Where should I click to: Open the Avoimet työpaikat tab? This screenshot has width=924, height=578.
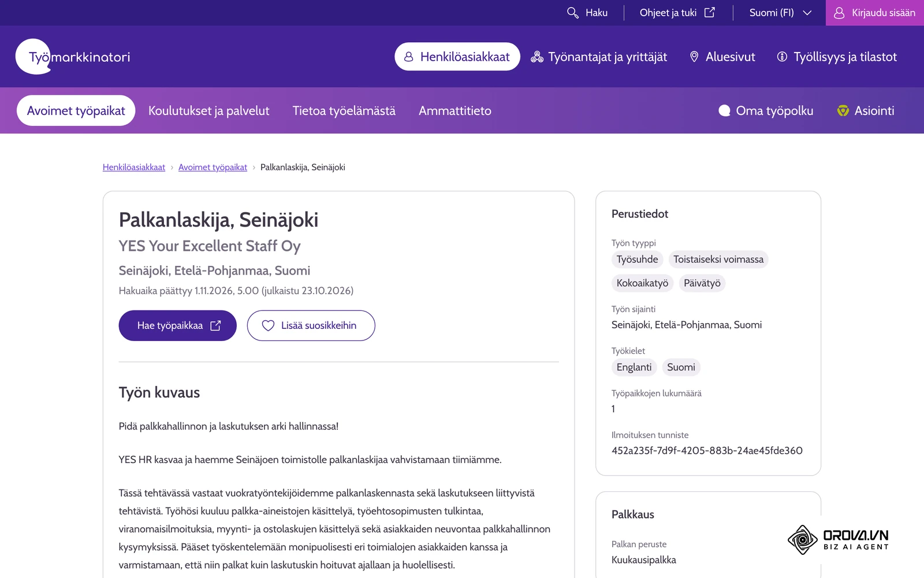[x=76, y=110]
